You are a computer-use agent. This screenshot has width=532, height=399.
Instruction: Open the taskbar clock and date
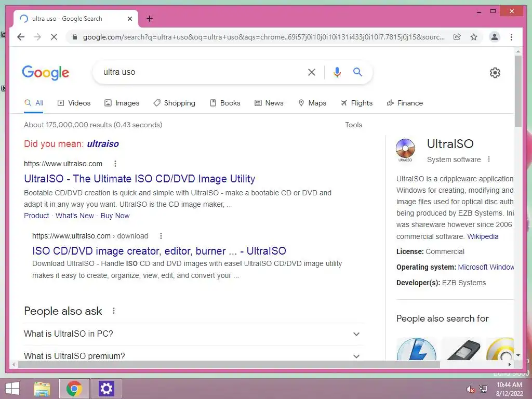coord(509,389)
